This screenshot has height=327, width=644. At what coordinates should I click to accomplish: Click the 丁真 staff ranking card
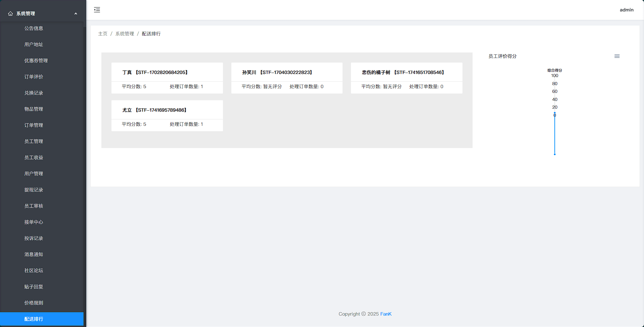point(167,78)
